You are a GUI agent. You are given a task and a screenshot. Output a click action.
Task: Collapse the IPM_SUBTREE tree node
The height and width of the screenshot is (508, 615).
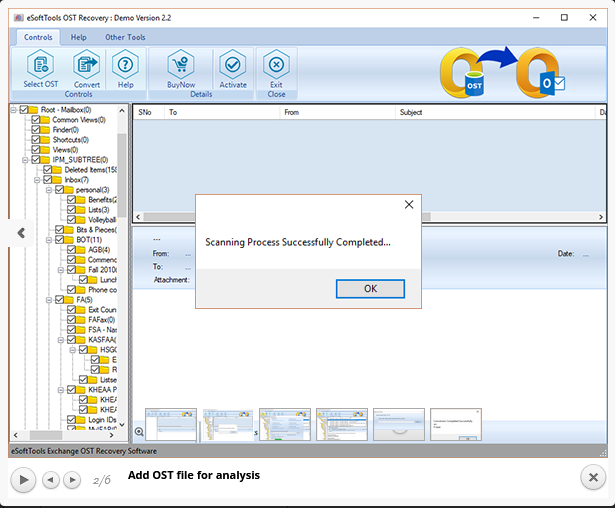(x=25, y=160)
